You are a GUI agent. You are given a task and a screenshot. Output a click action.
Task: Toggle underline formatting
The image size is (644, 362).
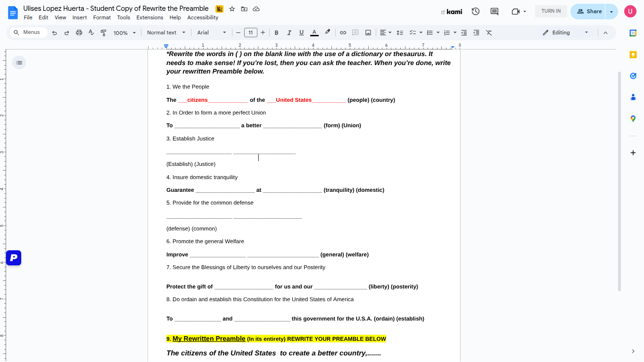tap(301, 33)
